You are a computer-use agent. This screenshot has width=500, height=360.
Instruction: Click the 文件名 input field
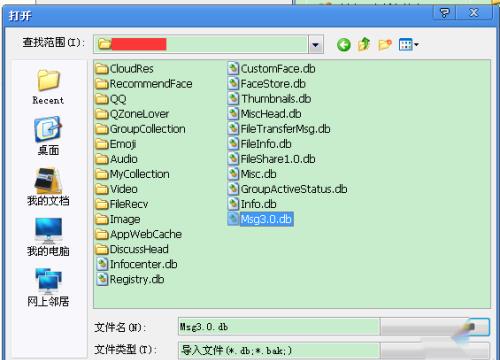(x=279, y=327)
